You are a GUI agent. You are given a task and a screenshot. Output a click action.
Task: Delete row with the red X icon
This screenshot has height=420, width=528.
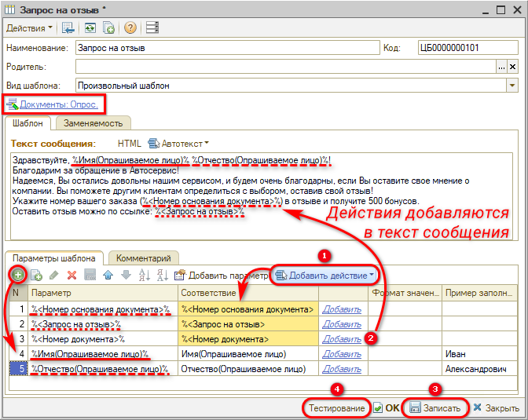coord(71,276)
